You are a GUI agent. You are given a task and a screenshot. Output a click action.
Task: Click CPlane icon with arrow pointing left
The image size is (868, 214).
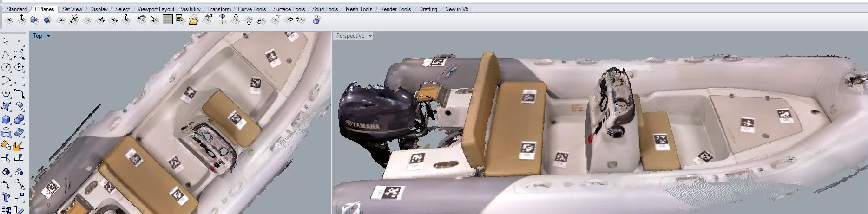(288, 19)
